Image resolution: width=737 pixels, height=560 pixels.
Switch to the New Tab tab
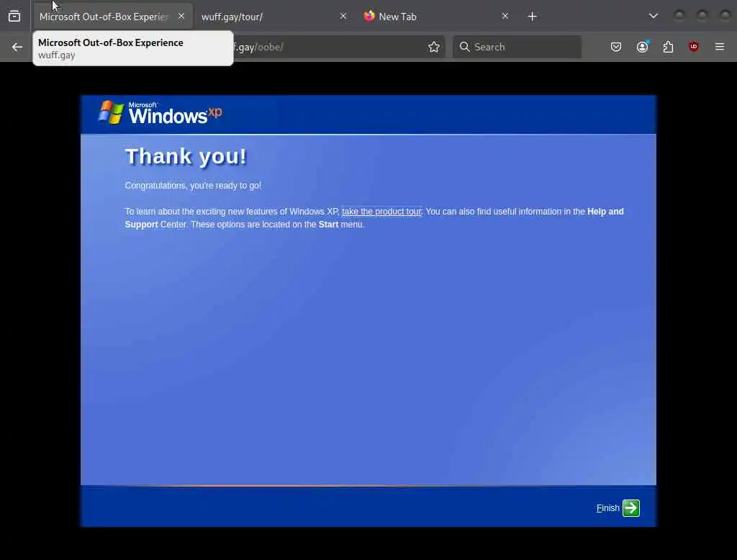[x=435, y=17]
